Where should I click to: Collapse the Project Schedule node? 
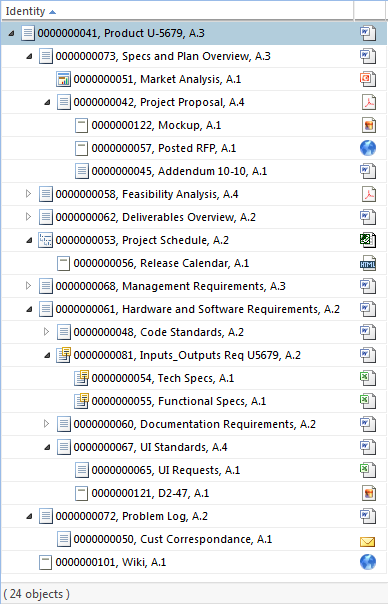[x=29, y=240]
